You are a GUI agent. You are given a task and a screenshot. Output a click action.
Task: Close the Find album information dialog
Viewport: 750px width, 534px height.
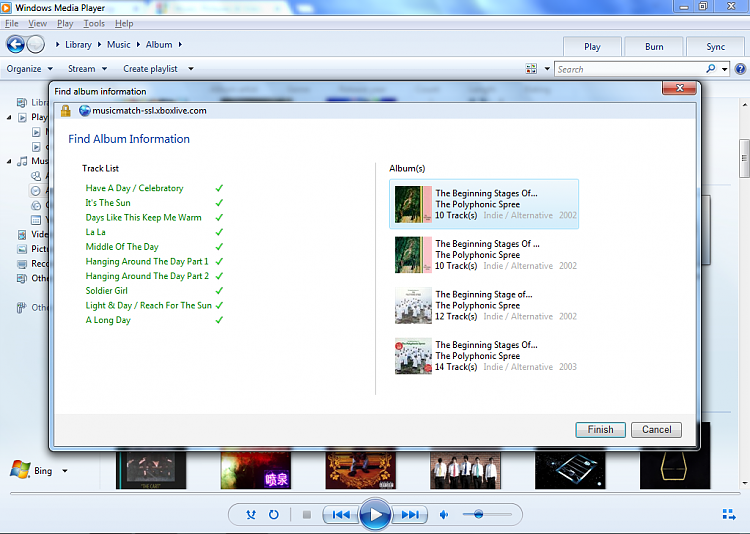(x=679, y=88)
